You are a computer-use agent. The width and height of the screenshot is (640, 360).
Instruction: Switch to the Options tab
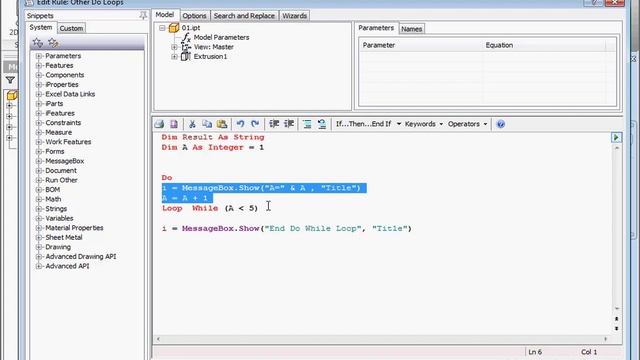[194, 16]
